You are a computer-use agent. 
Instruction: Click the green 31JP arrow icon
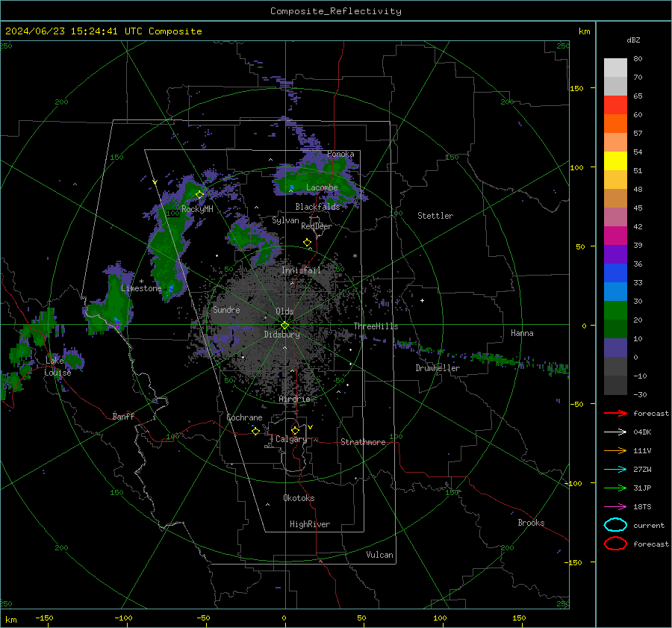(615, 488)
